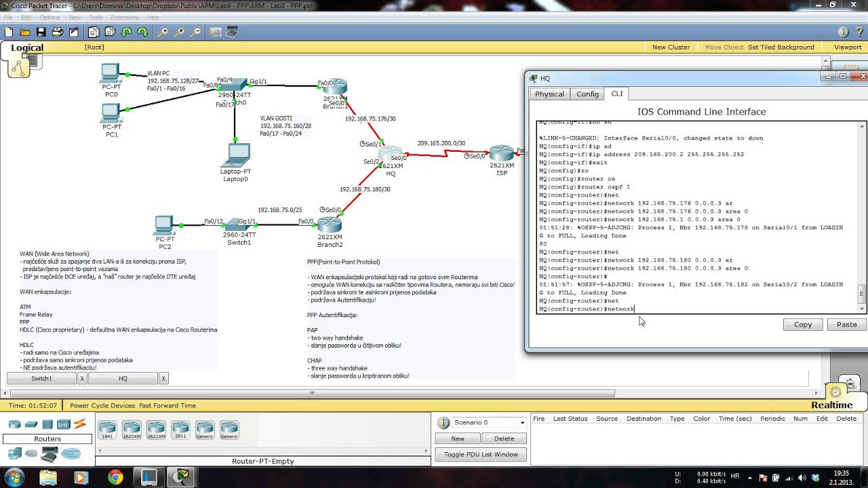Launch the Activity Wizard toolbar icon
This screenshot has height=488, width=868.
(74, 32)
